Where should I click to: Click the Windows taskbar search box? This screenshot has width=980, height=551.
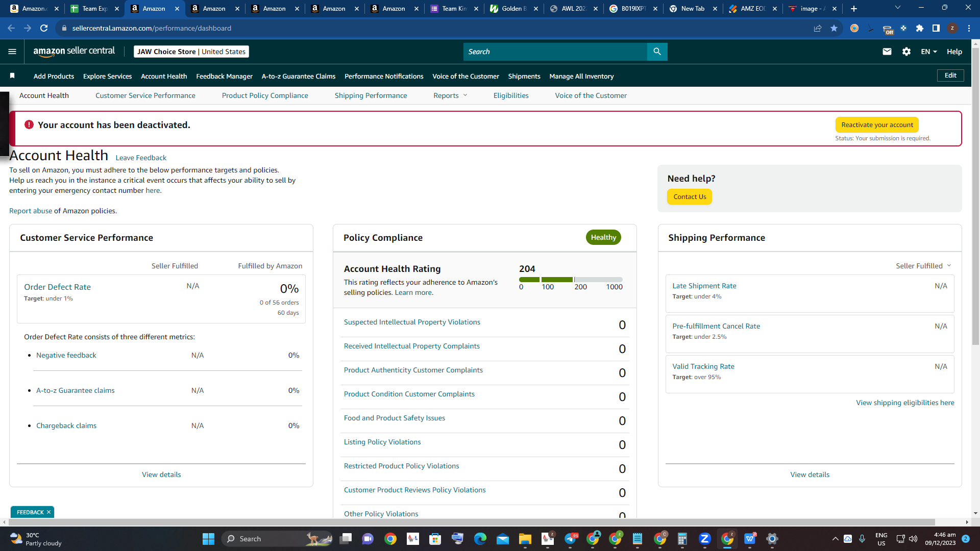click(x=277, y=539)
